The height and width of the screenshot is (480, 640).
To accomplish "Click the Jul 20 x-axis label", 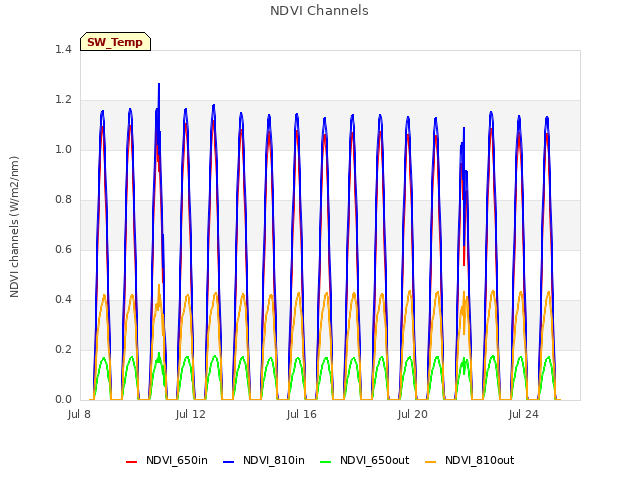I will pyautogui.click(x=413, y=414).
